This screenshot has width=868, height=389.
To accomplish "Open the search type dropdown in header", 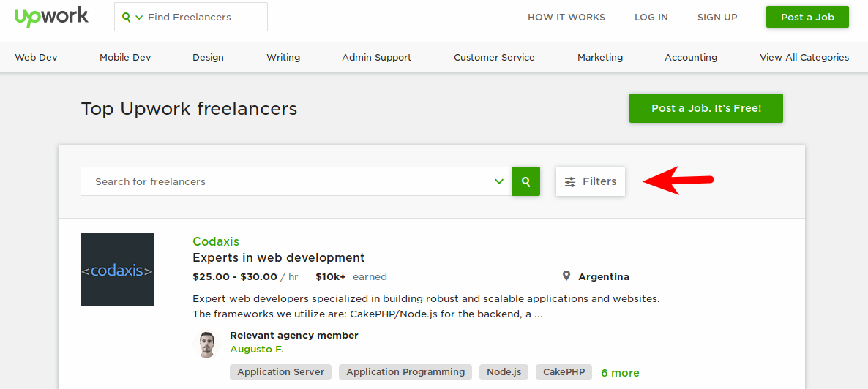I will 139,17.
